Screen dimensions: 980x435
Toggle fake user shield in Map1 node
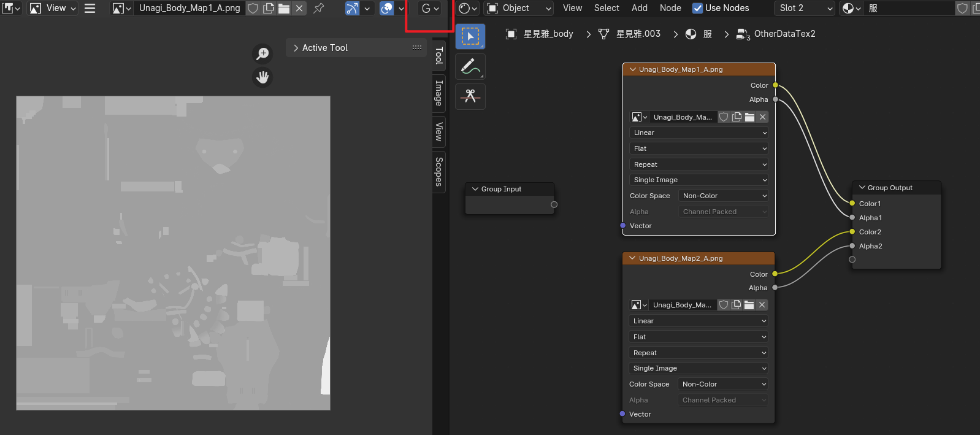(724, 117)
